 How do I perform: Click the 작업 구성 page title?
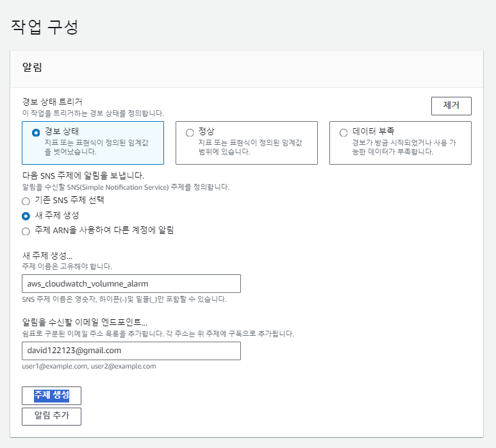pos(44,26)
